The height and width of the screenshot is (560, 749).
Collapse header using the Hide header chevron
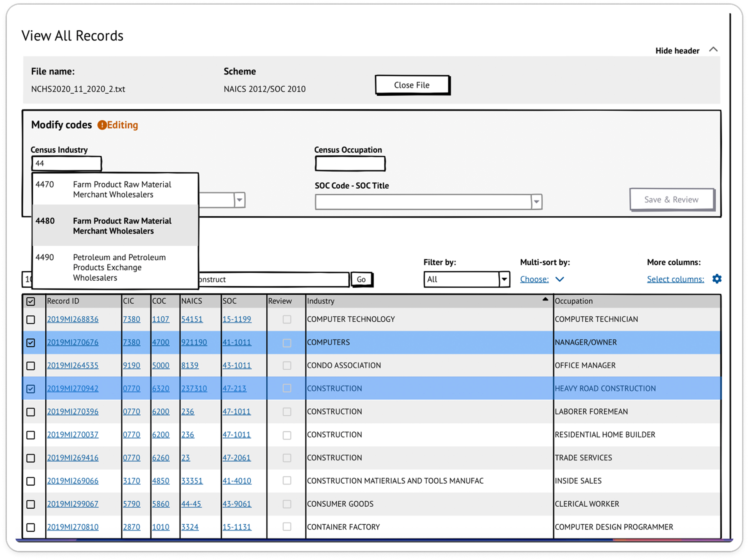point(713,50)
